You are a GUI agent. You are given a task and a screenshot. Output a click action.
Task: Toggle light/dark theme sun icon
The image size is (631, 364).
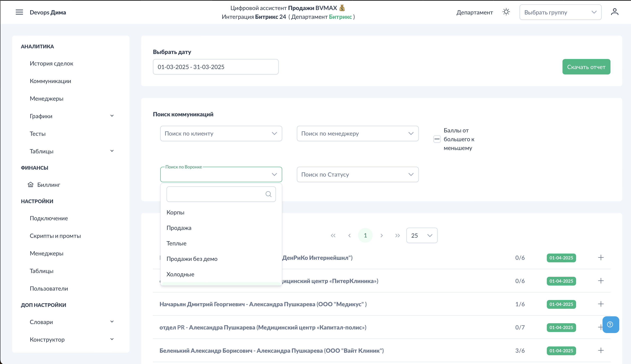[506, 12]
